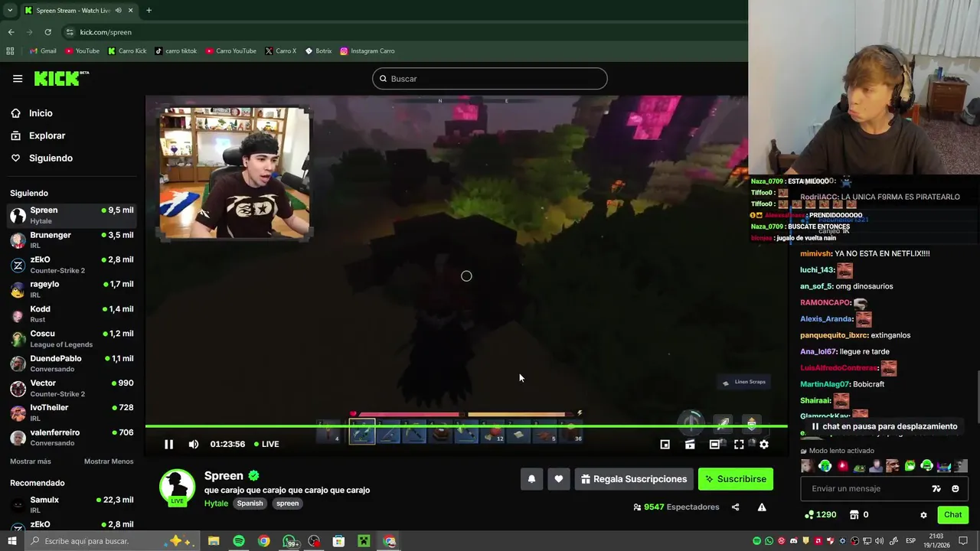The image size is (980, 551).
Task: Pause the Spreen stream video
Action: pyautogui.click(x=168, y=444)
